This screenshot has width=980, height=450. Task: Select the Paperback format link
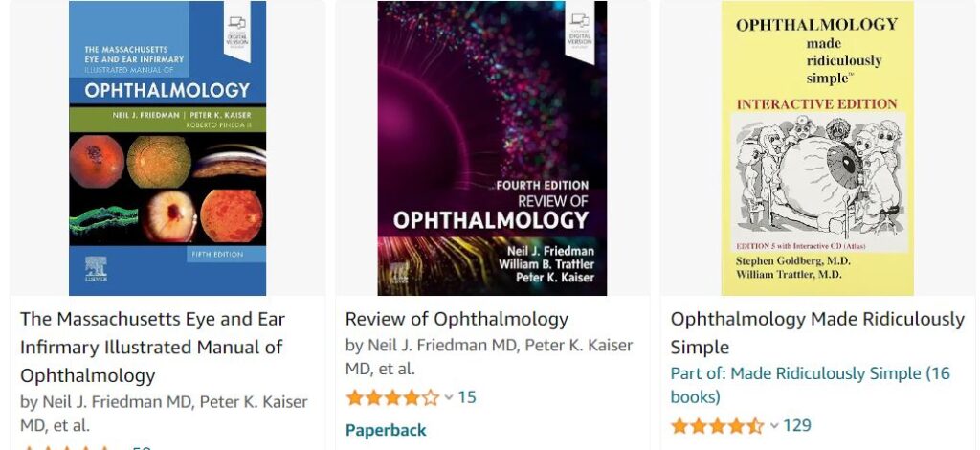[386, 430]
